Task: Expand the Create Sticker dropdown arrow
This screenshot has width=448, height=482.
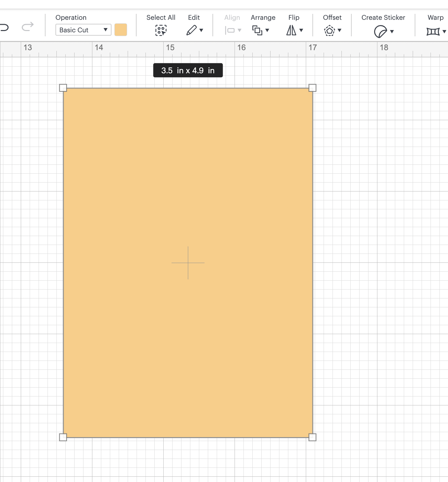Action: tap(392, 32)
